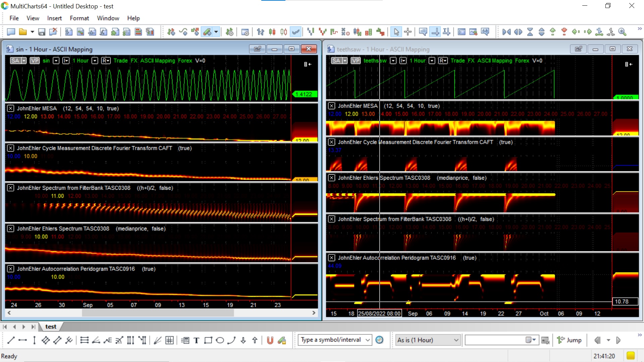This screenshot has width=644, height=362.
Task: Toggle JohnEhler MESA study box in sin chart
Action: tap(11, 108)
